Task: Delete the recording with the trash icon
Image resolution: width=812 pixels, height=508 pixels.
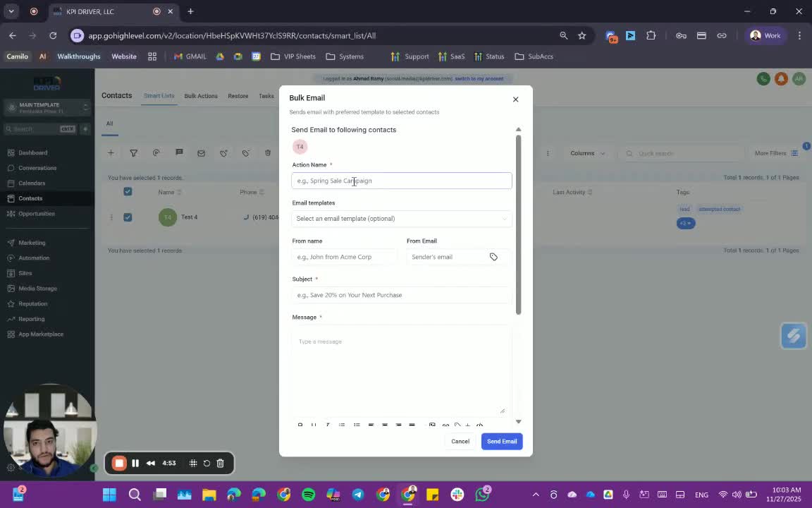Action: (x=220, y=464)
